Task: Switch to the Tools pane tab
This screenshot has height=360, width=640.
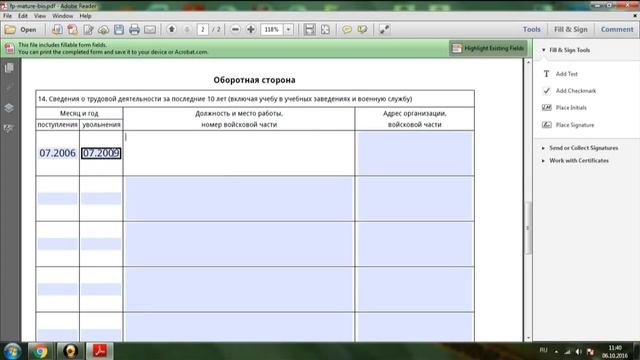Action: pos(531,29)
